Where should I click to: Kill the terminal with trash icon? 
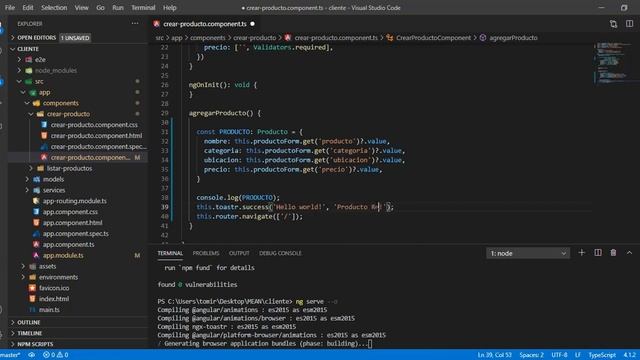(x=613, y=253)
